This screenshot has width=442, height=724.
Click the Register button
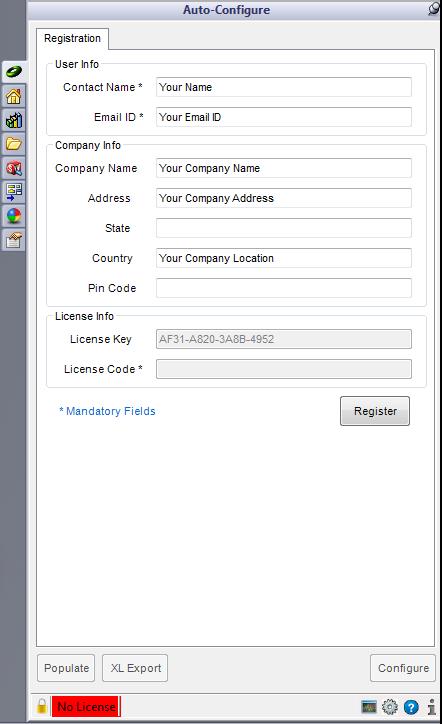click(375, 411)
